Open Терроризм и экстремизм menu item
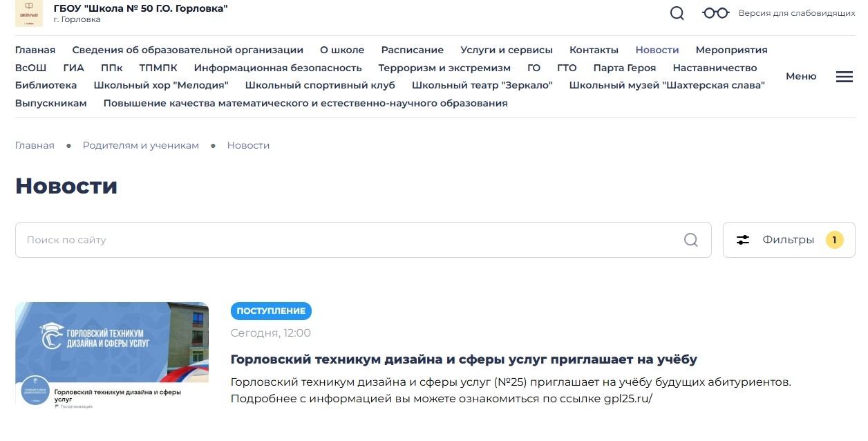868x441 pixels. (444, 68)
